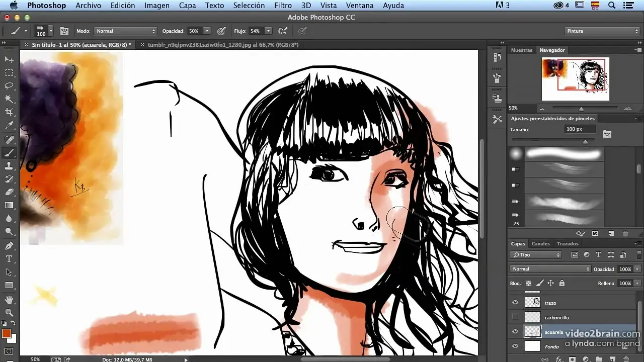
Task: Switch to the Muestras panel tab
Action: [x=521, y=50]
